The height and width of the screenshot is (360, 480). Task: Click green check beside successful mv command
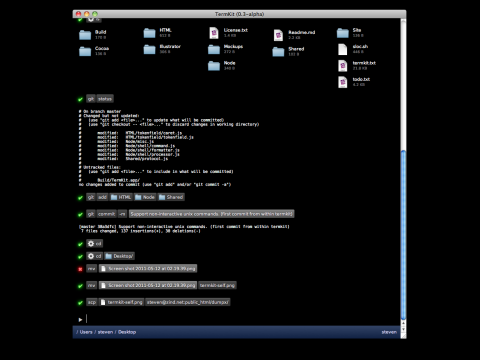point(80,286)
